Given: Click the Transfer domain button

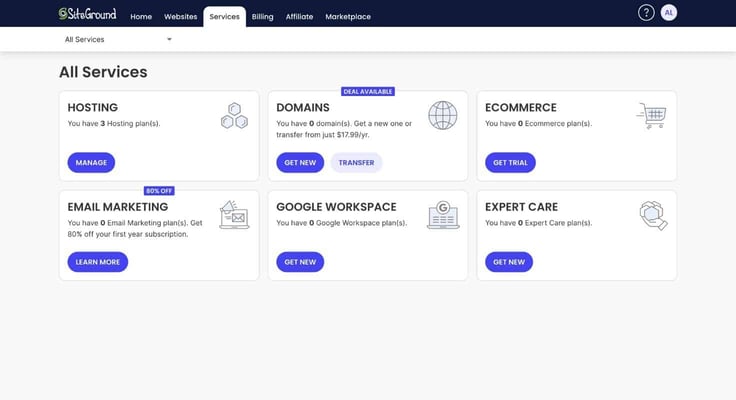Looking at the screenshot, I should pos(356,162).
